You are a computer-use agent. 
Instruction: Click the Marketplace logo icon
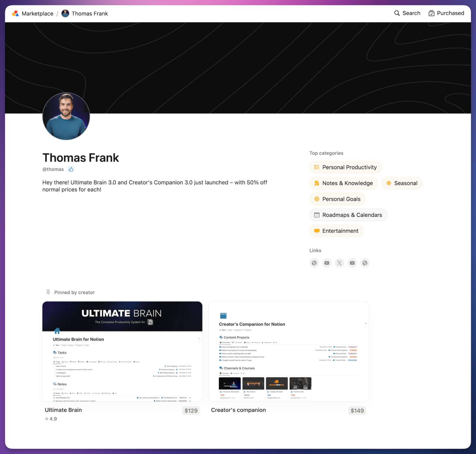(x=15, y=13)
